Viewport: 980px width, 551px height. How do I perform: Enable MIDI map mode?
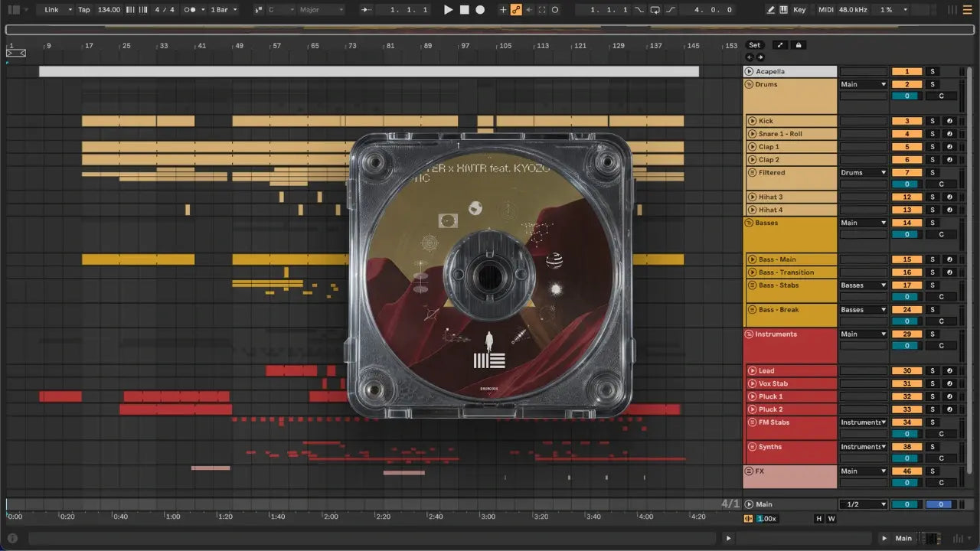pyautogui.click(x=825, y=10)
